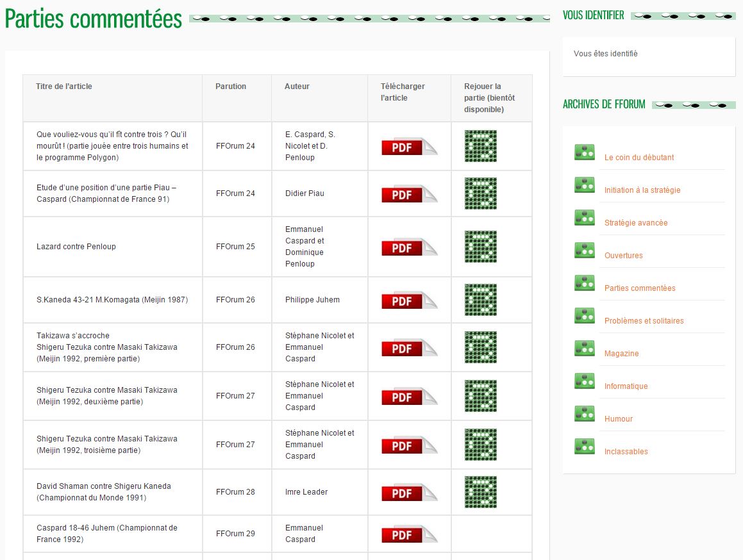Open Problèmes et solitaires category
Image resolution: width=743 pixels, height=560 pixels.
coord(644,321)
